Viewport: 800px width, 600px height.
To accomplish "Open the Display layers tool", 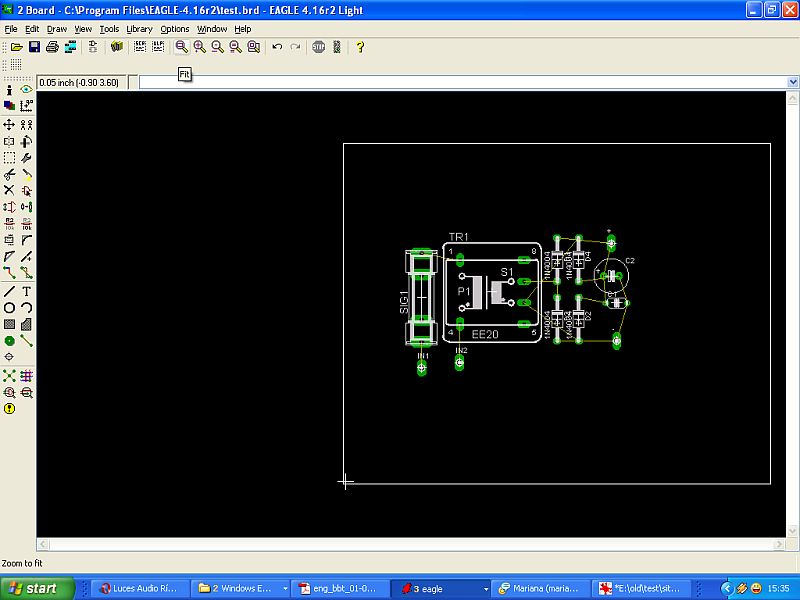I will [x=9, y=106].
